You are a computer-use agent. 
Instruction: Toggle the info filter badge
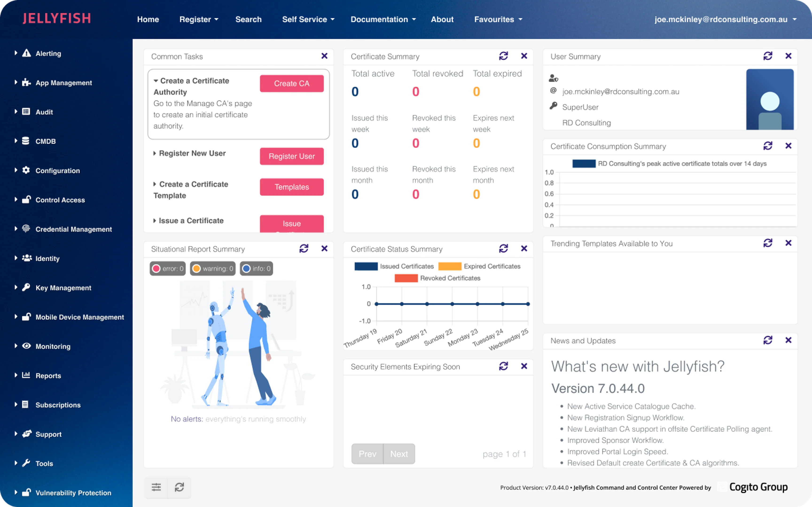pyautogui.click(x=256, y=268)
